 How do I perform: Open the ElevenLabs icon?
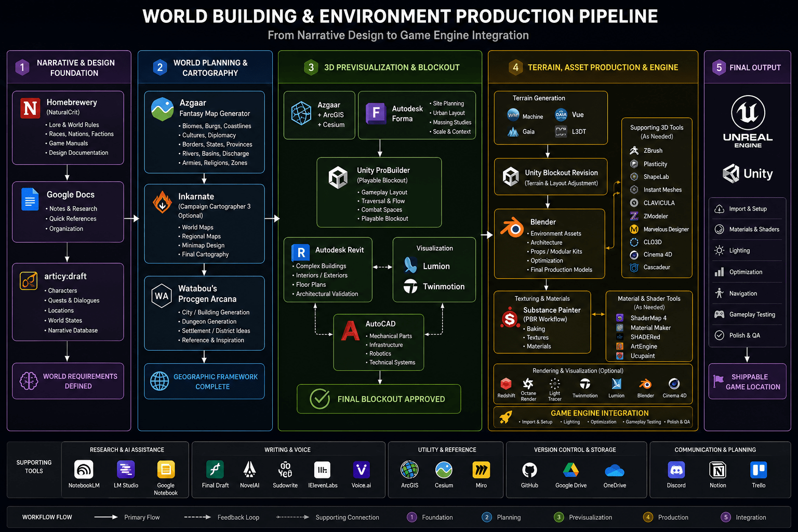tap(322, 470)
